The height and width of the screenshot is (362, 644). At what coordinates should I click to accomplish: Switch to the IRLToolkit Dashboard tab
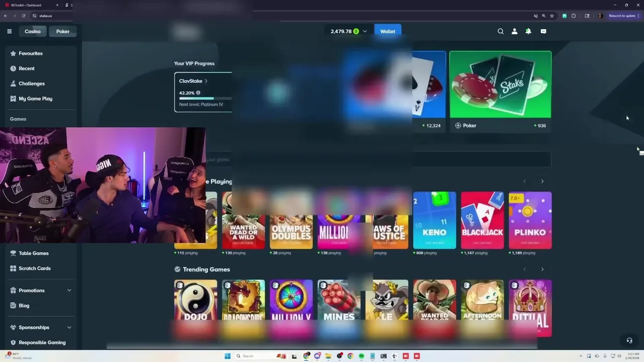tap(30, 5)
